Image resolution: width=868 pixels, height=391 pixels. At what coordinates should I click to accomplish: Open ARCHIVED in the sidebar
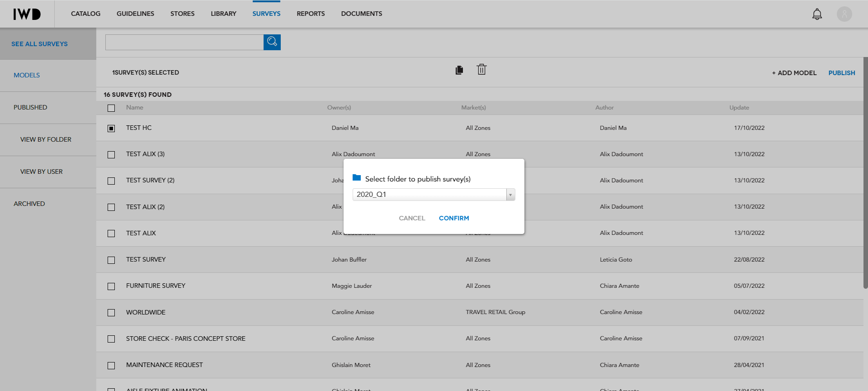pyautogui.click(x=29, y=204)
